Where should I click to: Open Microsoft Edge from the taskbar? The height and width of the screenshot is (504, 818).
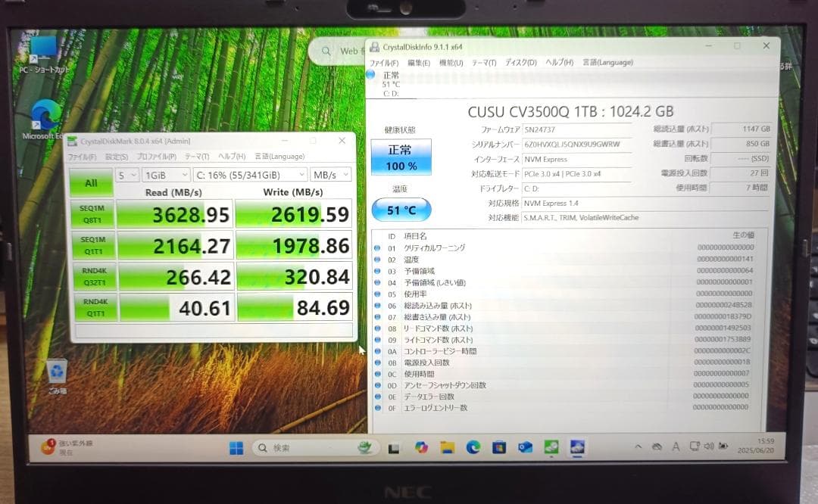[x=475, y=447]
